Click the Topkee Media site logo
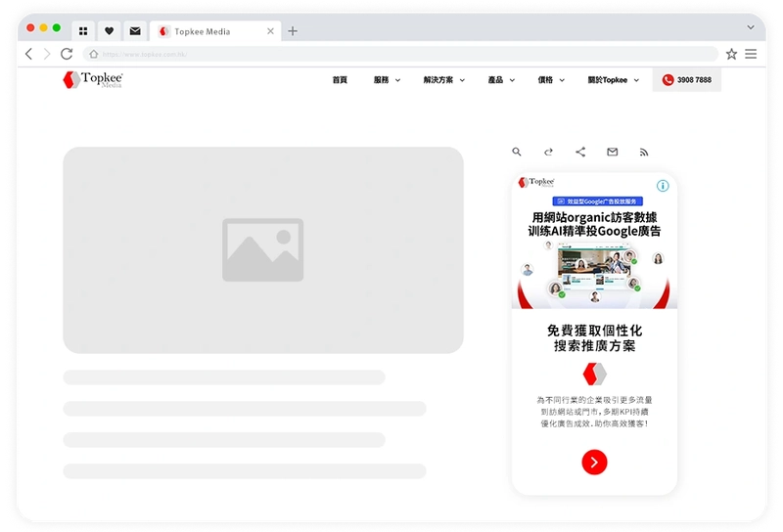The height and width of the screenshot is (532, 783). coord(93,79)
